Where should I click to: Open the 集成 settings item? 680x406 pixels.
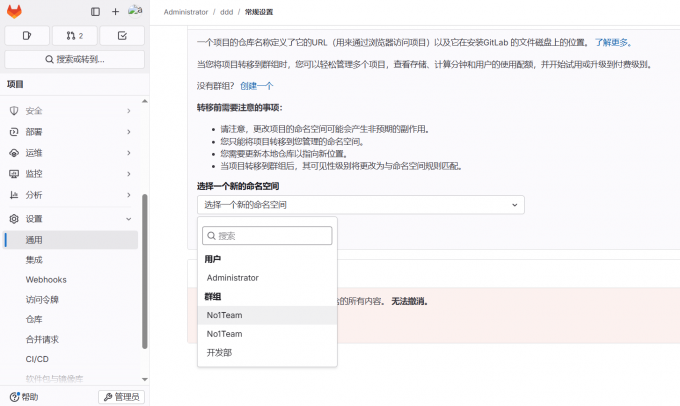(x=71, y=260)
